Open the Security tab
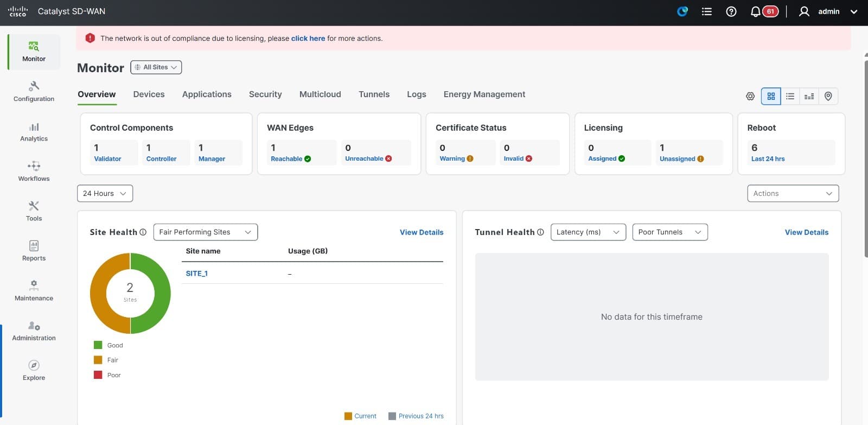This screenshot has width=868, height=425. (265, 94)
